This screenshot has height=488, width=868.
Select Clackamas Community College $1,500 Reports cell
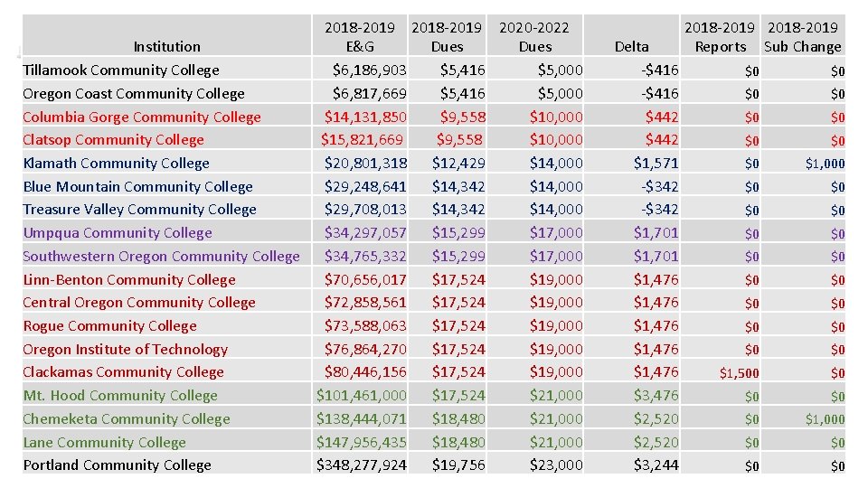point(739,373)
